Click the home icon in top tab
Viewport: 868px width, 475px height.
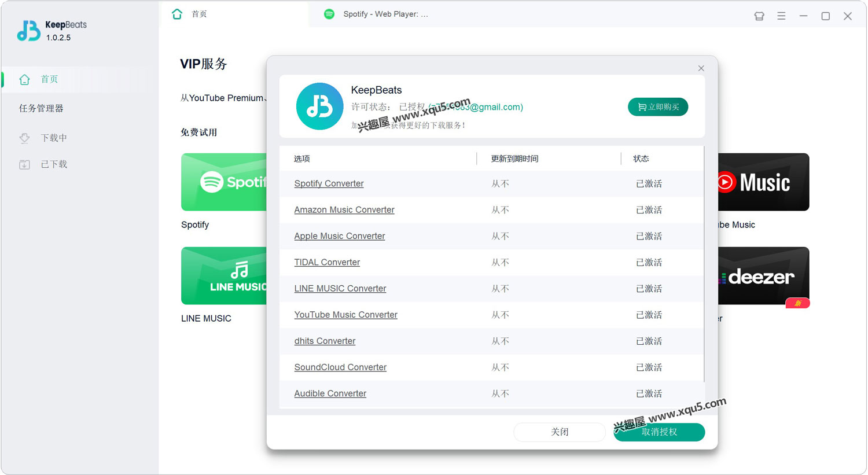(177, 14)
